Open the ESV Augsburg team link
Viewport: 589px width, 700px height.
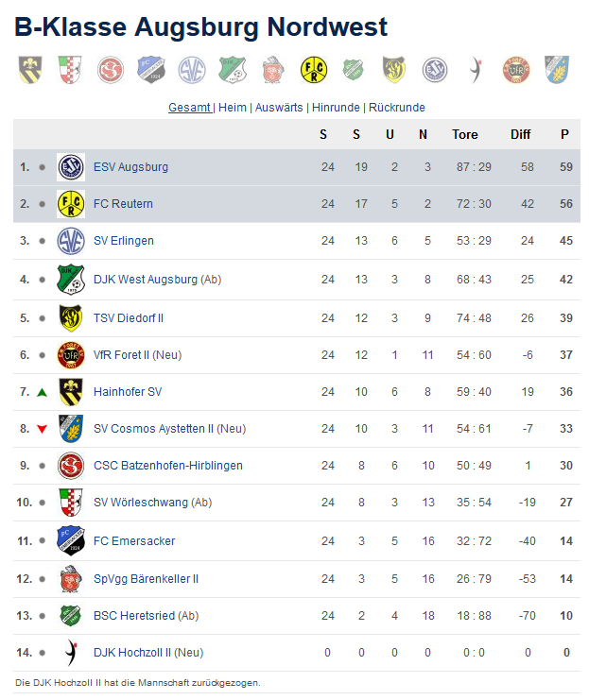point(130,167)
